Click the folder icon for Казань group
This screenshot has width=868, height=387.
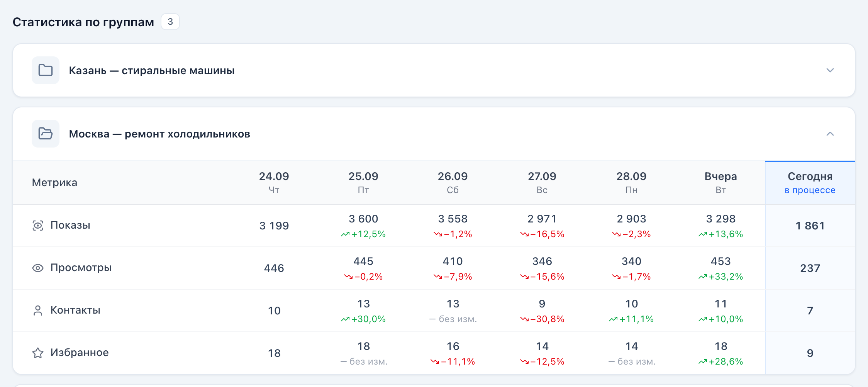point(46,70)
